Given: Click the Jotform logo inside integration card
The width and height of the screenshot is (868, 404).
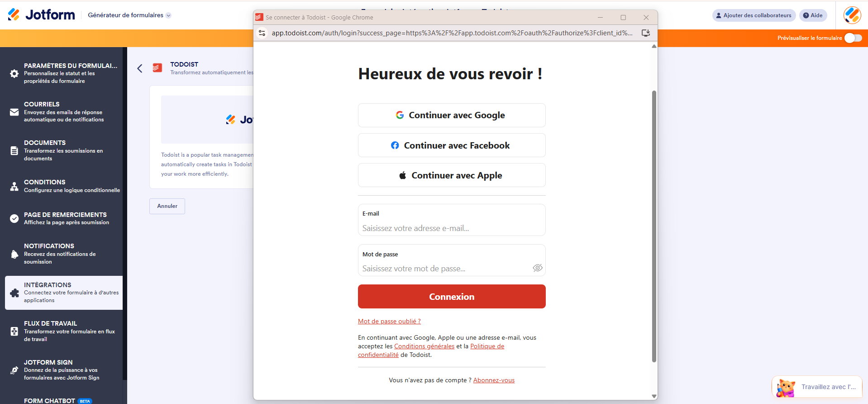Looking at the screenshot, I should pos(239,120).
